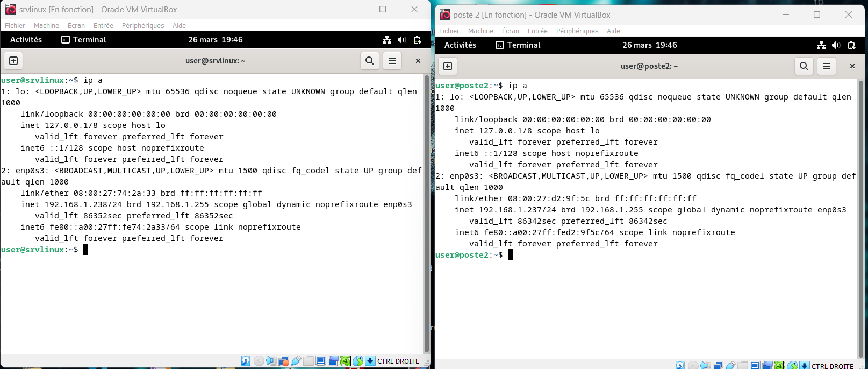Image resolution: width=868 pixels, height=369 pixels.
Task: Click optical disc indicator in srvlinux status bar
Action: [x=259, y=361]
